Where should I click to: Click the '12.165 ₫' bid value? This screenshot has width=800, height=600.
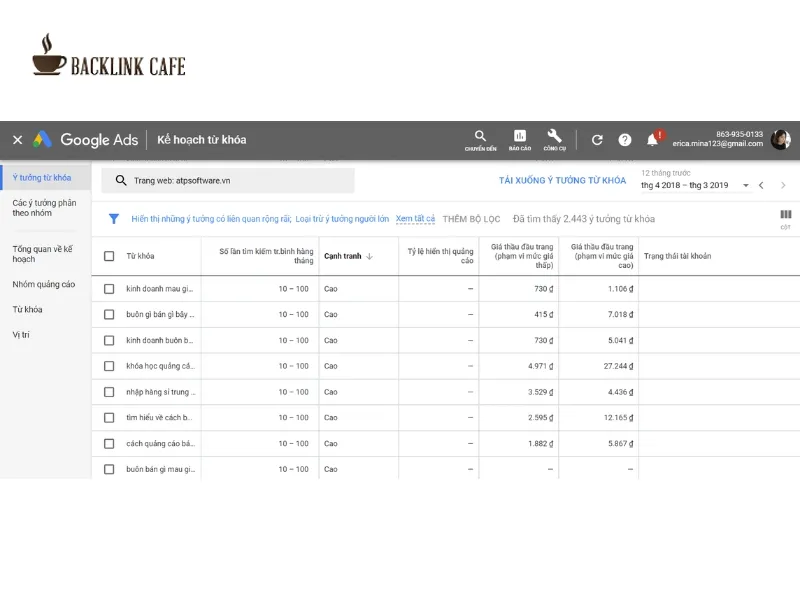618,418
